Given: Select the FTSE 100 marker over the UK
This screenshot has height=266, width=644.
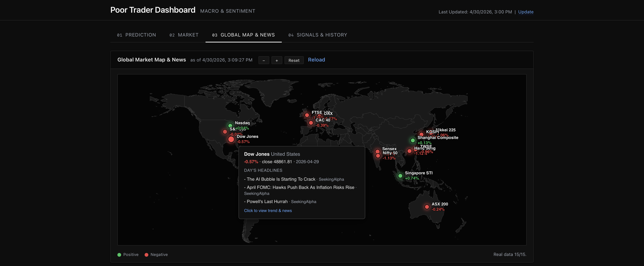Looking at the screenshot, I should click(307, 115).
